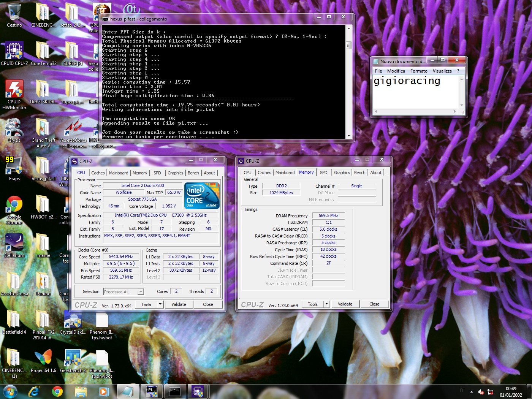
Task: Select the Stellarium desktop icon
Action: pos(14,245)
